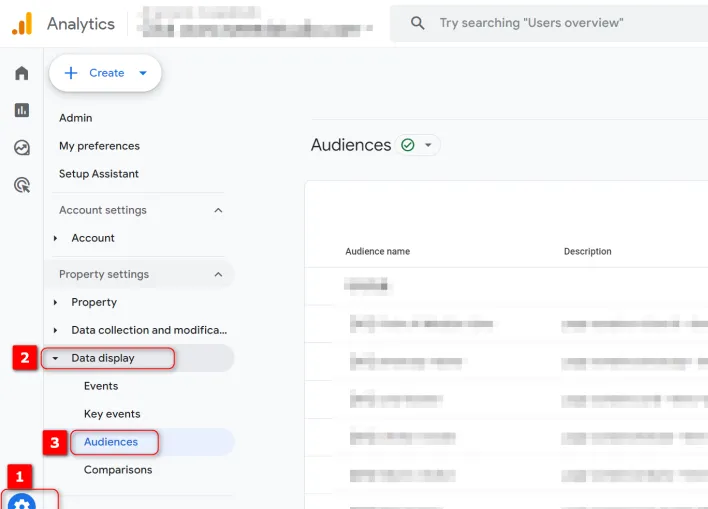Open the Reports bar chart icon
This screenshot has width=708, height=509.
tap(22, 110)
